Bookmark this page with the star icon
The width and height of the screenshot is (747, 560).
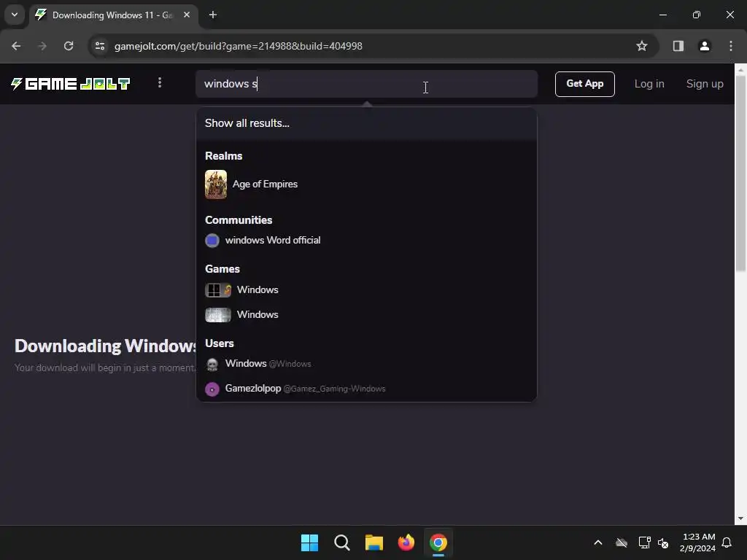click(642, 46)
